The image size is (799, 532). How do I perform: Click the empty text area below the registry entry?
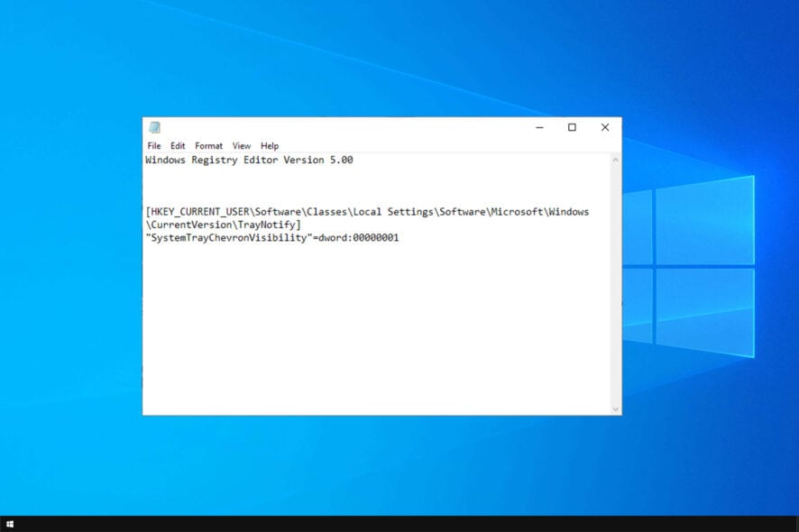377,329
